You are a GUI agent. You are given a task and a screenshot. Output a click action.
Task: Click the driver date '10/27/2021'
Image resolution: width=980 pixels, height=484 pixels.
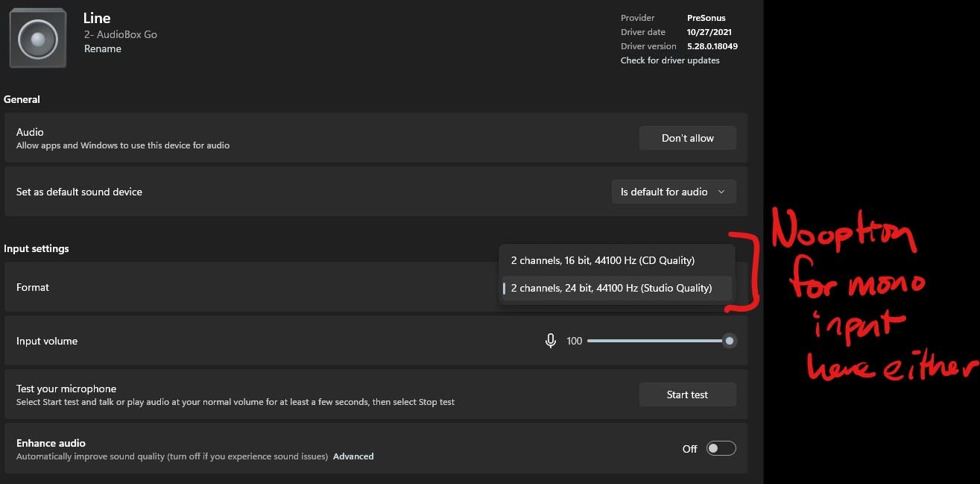tap(708, 32)
